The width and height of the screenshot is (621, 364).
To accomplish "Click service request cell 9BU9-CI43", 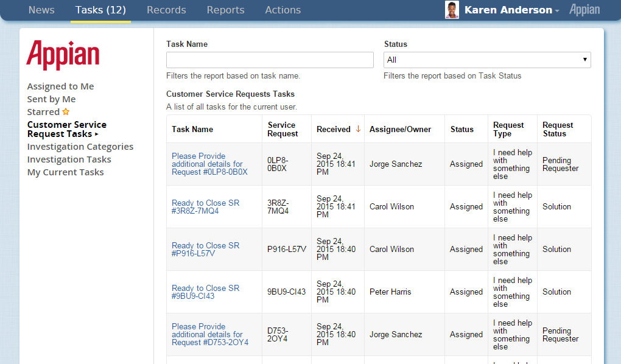I will (x=286, y=292).
